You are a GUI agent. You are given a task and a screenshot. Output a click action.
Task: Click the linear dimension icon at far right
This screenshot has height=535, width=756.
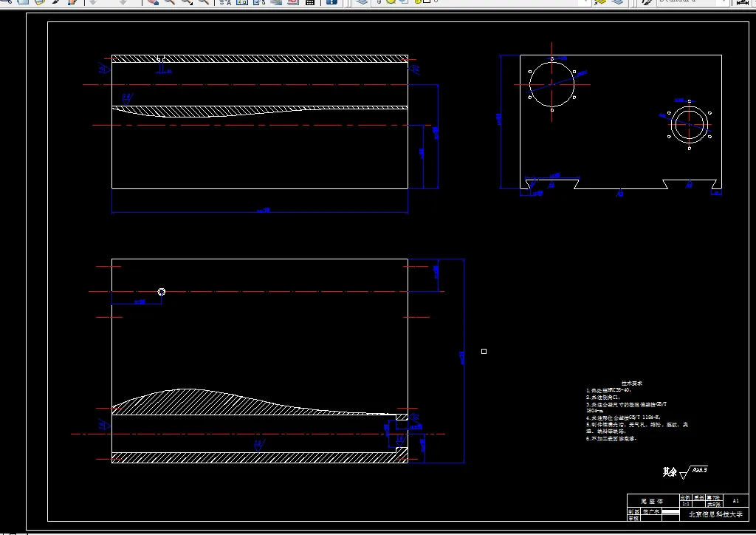click(x=743, y=2)
